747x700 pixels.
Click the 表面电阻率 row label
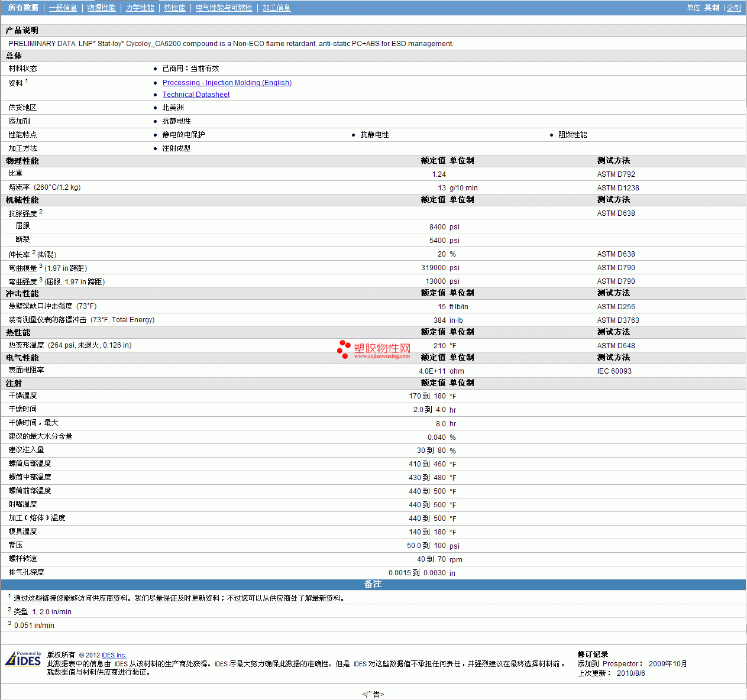point(26,370)
